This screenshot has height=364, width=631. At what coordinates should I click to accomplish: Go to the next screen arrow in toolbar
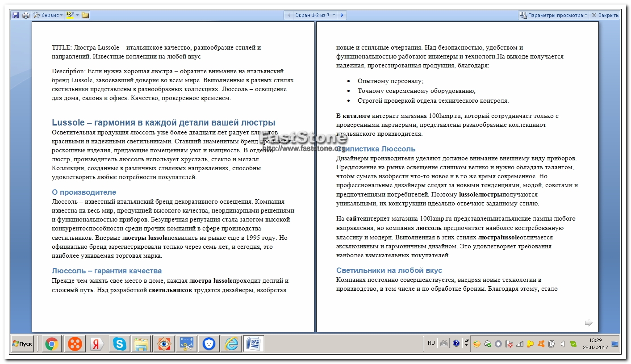(x=342, y=15)
